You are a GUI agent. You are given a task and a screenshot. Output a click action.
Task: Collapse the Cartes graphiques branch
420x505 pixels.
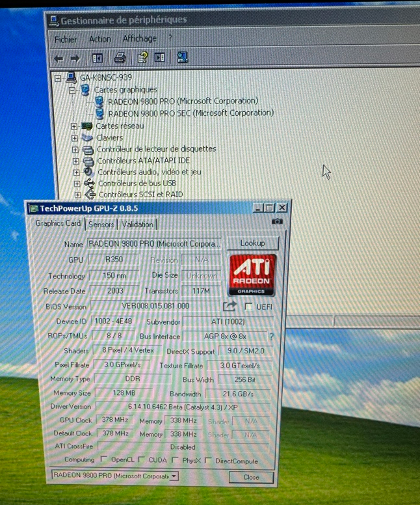(x=72, y=90)
